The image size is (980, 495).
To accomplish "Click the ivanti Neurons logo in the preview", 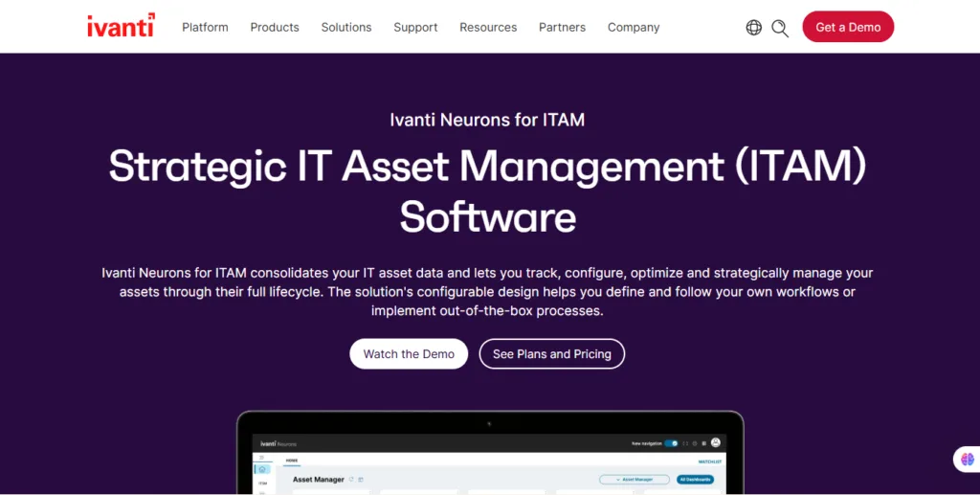I will point(278,443).
